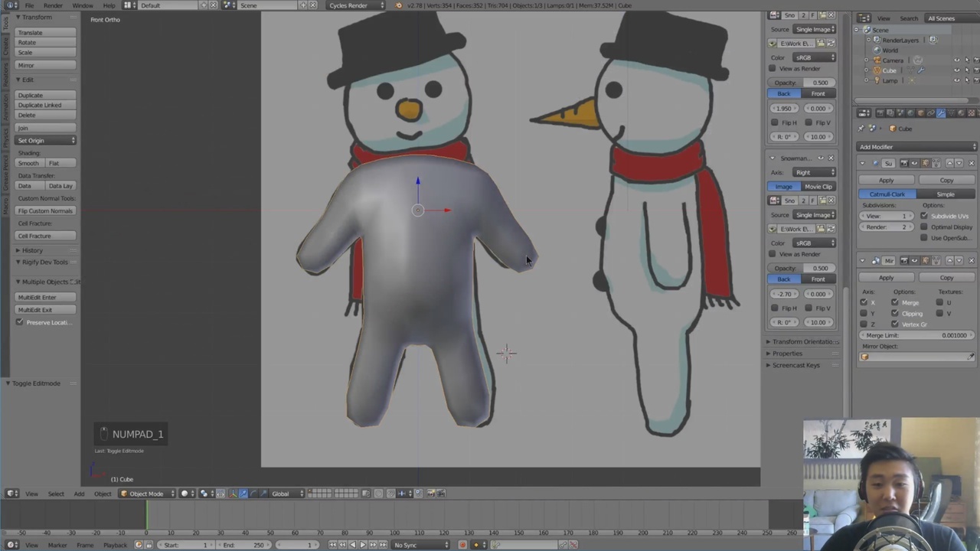Click the eyedropper icon for Mirror Object

click(971, 357)
